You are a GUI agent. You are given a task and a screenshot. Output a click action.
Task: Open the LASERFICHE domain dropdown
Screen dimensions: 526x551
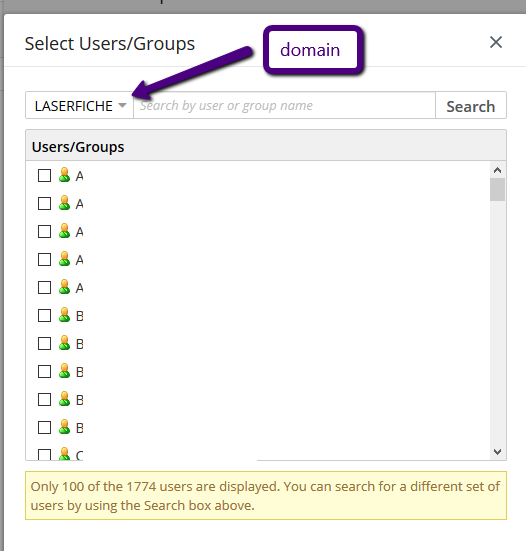click(x=80, y=105)
